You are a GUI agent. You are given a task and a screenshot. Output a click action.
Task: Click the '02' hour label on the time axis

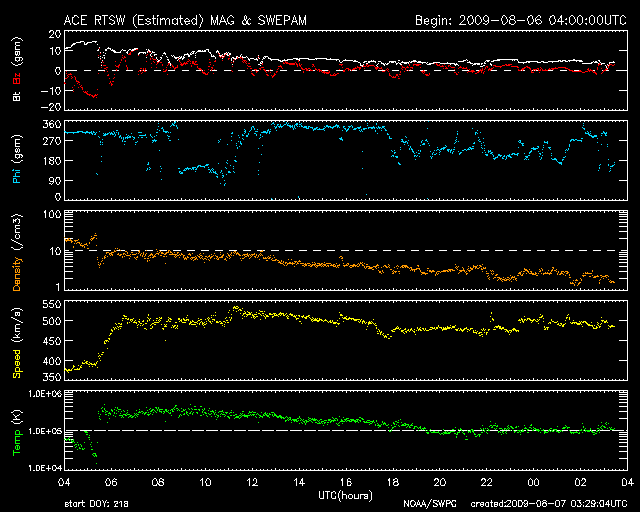580,483
